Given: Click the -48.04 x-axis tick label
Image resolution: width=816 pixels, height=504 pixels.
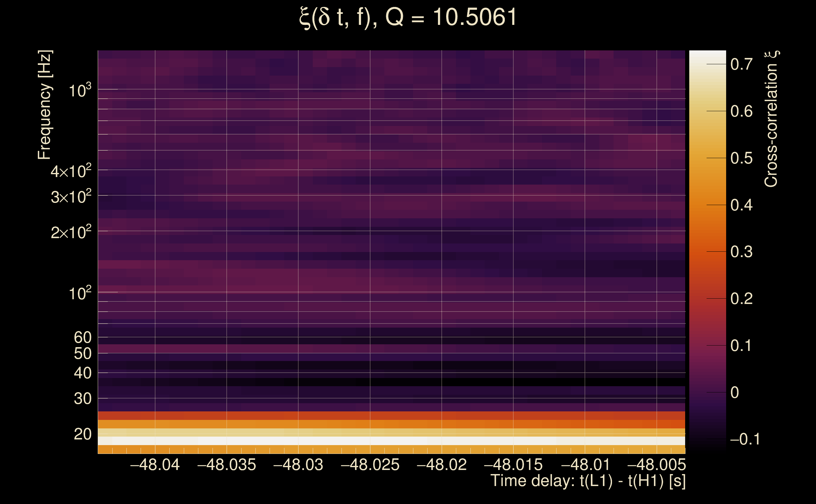Looking at the screenshot, I should point(155,465).
